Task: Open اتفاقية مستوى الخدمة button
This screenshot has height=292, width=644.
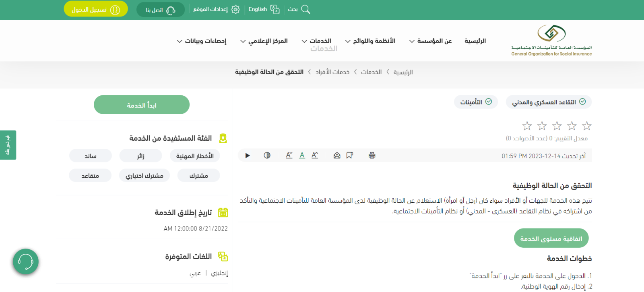Action: (551, 239)
